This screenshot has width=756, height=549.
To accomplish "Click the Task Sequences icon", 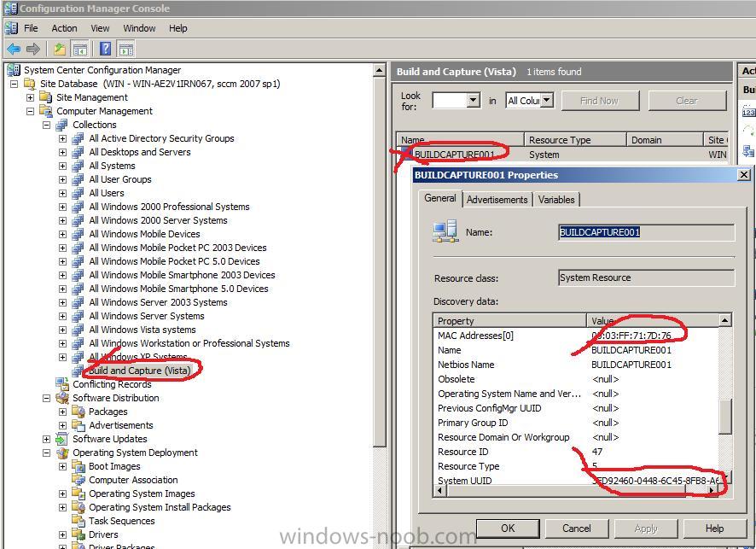I will (79, 521).
